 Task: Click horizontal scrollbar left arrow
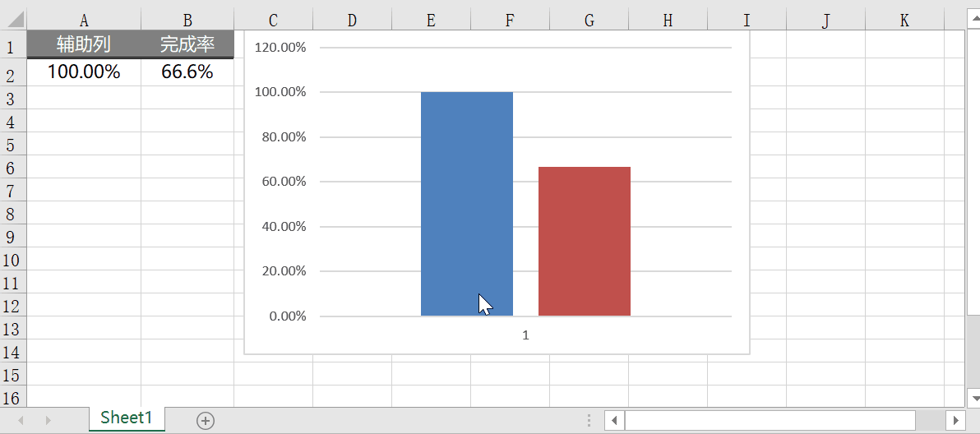coord(614,421)
